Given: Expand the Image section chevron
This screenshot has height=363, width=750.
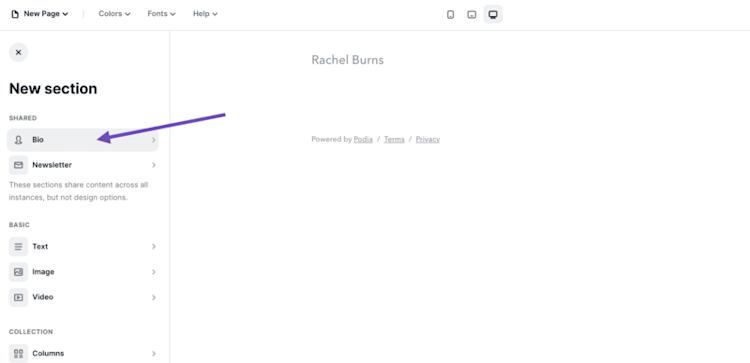Looking at the screenshot, I should click(x=154, y=272).
